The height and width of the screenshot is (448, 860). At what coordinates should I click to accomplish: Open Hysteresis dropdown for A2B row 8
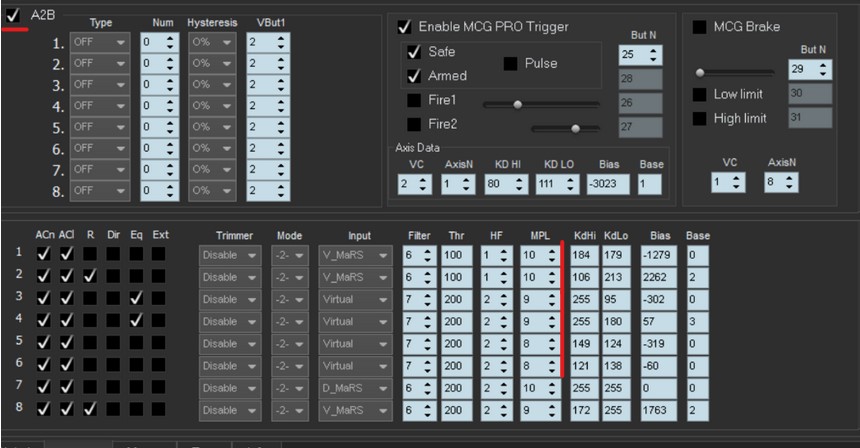tap(212, 191)
